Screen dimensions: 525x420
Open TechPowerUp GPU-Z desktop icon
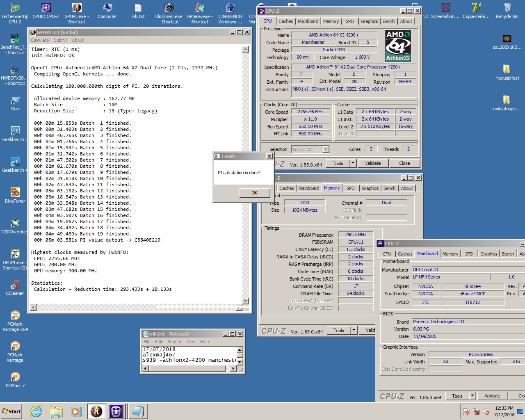15,13
